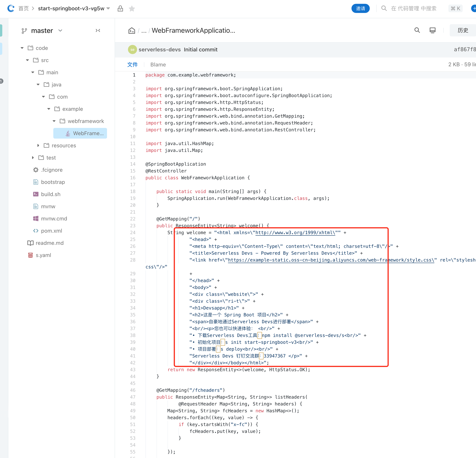This screenshot has height=458, width=476.
Task: Click line number 1 in gutter
Action: [134, 75]
